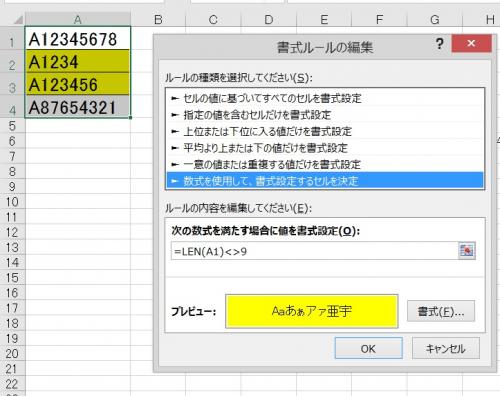Select column B header

pos(158,20)
